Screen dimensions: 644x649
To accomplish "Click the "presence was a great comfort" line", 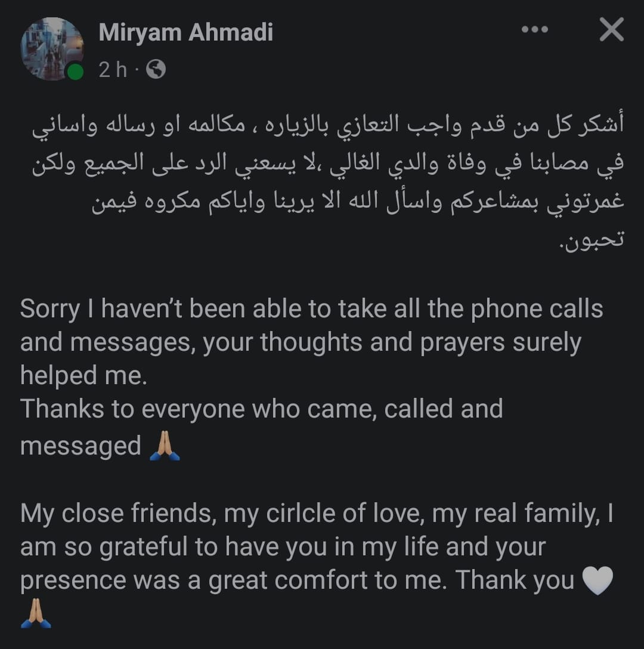I will click(296, 581).
